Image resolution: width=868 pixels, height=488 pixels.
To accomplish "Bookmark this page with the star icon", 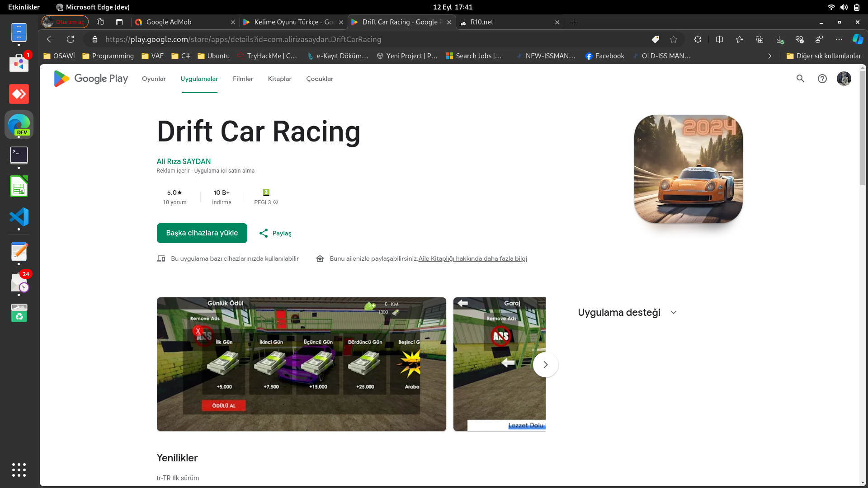I will [674, 39].
